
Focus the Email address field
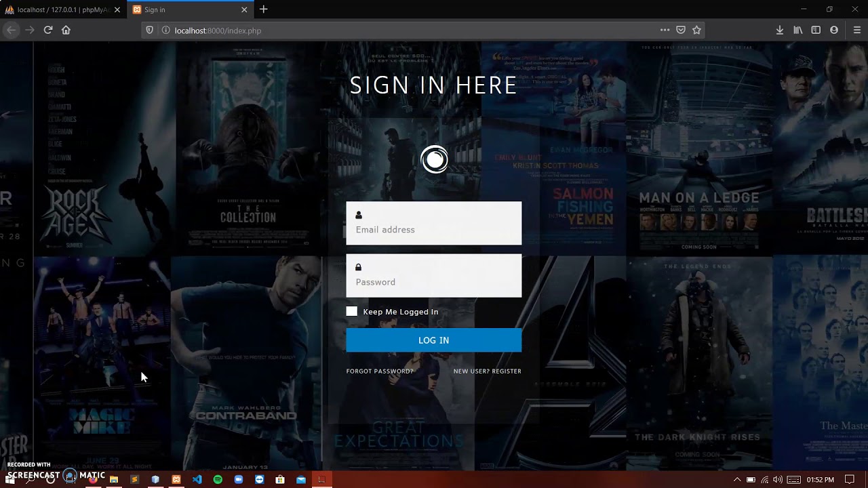[434, 223]
